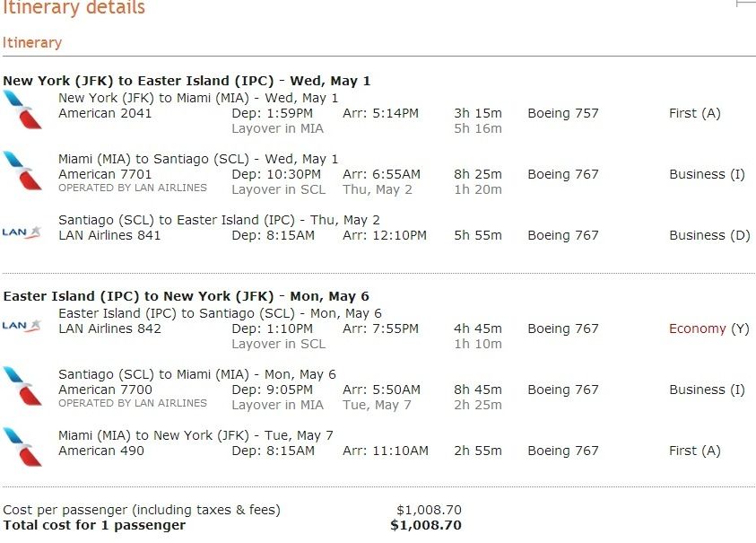
Task: Click the Santiago to Miami segment title
Action: point(197,374)
